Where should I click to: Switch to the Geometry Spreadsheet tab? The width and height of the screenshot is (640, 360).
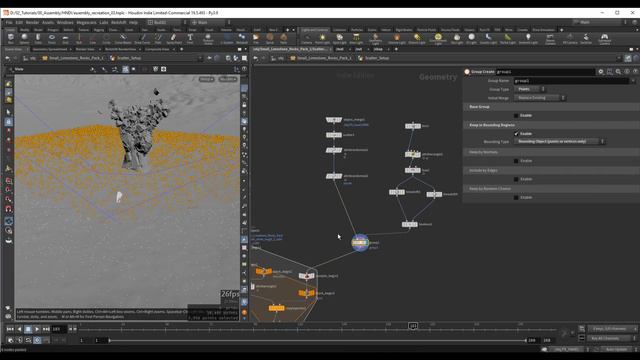pyautogui.click(x=50, y=49)
